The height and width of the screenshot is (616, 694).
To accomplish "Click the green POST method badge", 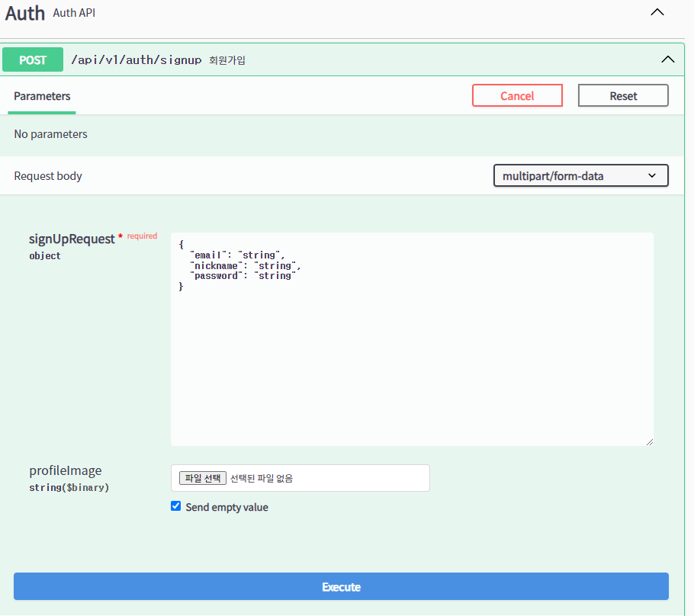I will [x=33, y=59].
